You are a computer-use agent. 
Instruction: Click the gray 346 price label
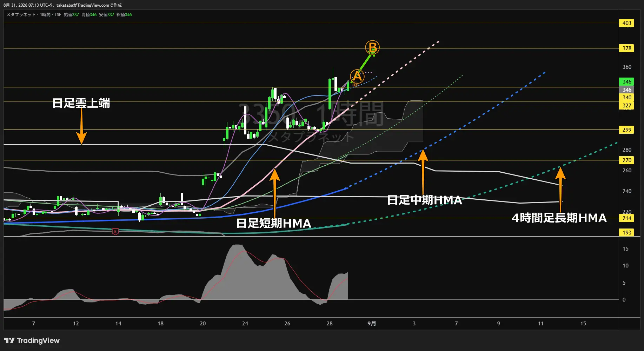point(626,90)
